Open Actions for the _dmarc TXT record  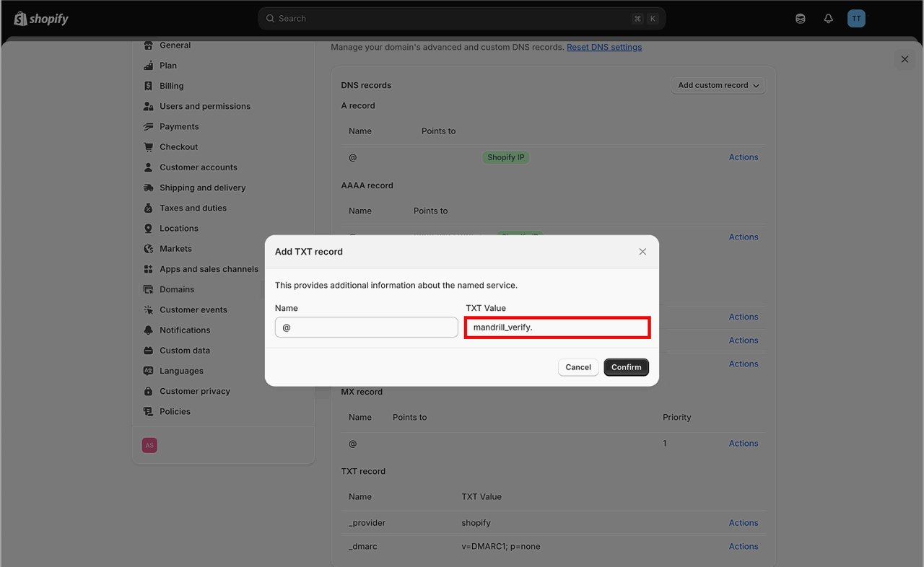(743, 546)
